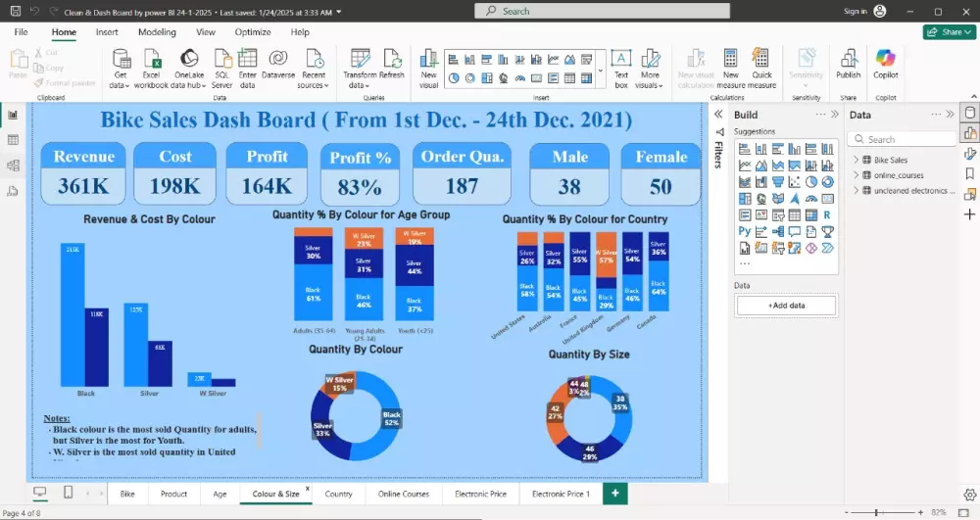Open the Electronic Price 1 page

click(x=561, y=494)
